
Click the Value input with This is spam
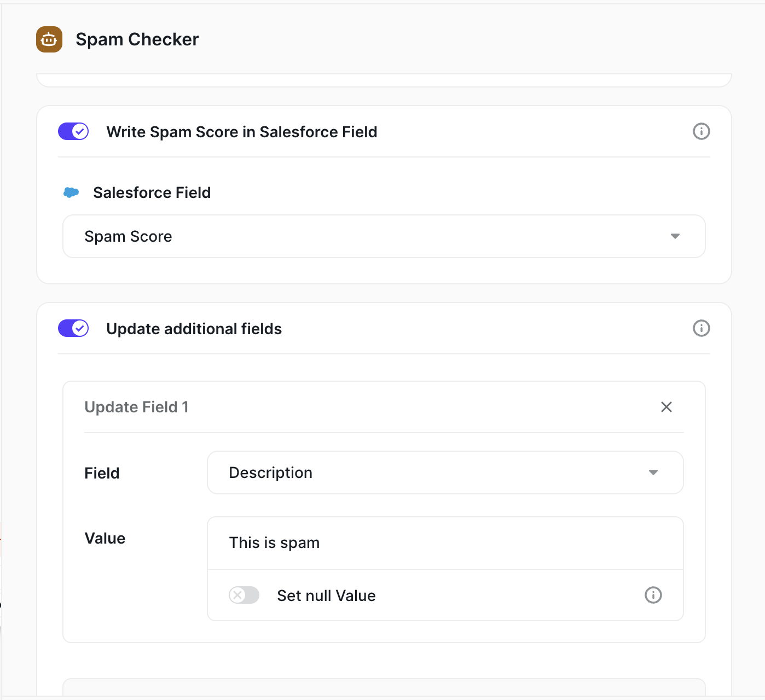[x=445, y=543]
